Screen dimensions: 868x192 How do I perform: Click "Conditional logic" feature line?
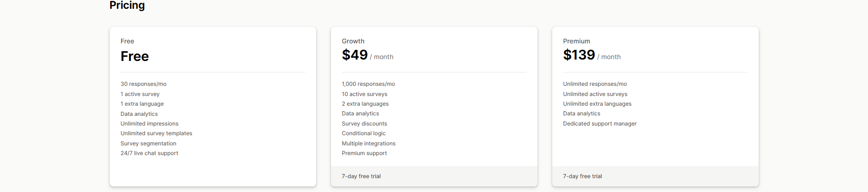(x=364, y=133)
